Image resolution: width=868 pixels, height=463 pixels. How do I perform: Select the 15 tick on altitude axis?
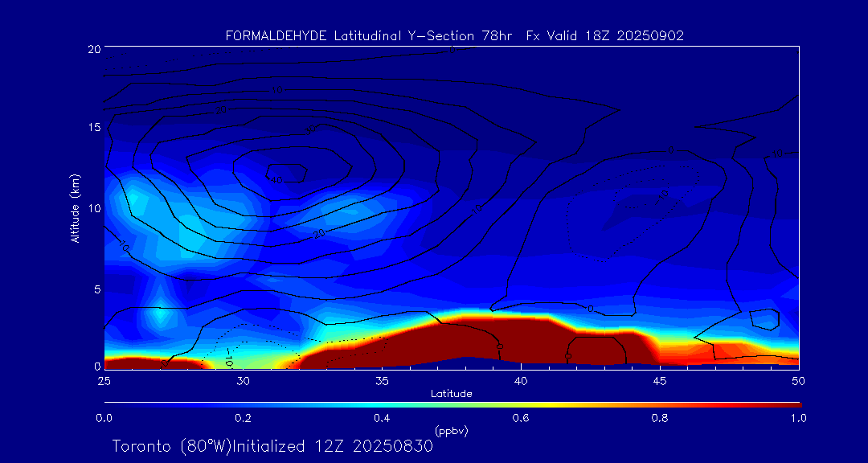click(x=93, y=128)
